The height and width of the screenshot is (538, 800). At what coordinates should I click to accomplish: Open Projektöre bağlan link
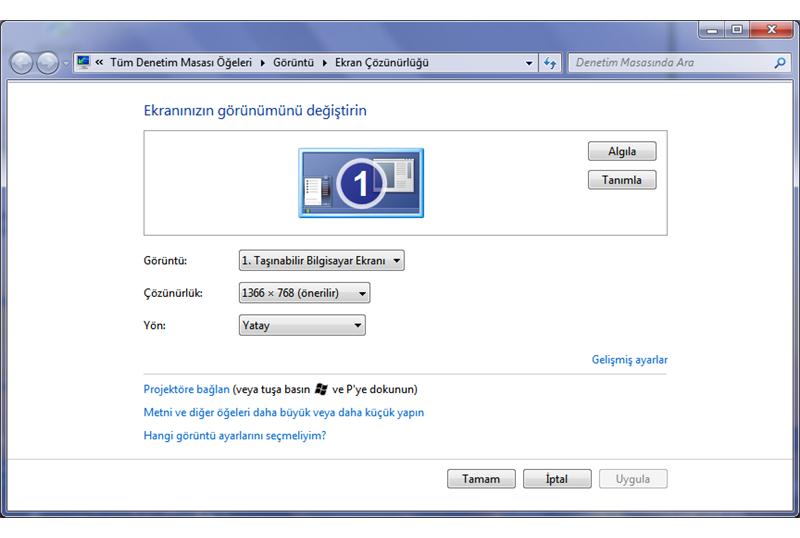point(186,389)
